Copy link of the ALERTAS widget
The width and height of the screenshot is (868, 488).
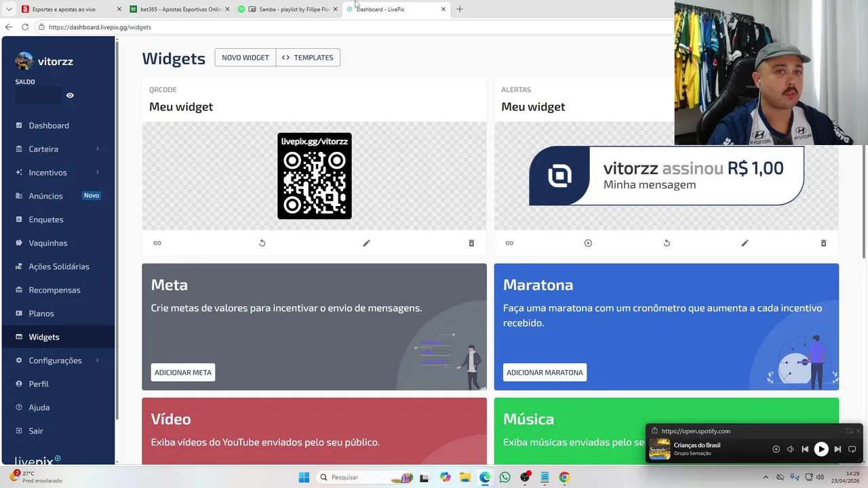click(509, 243)
